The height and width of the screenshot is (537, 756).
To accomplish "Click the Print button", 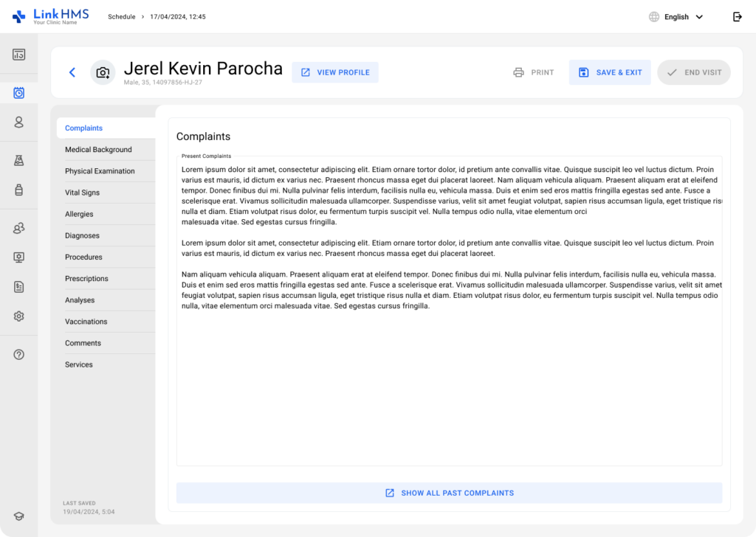I will pyautogui.click(x=534, y=72).
